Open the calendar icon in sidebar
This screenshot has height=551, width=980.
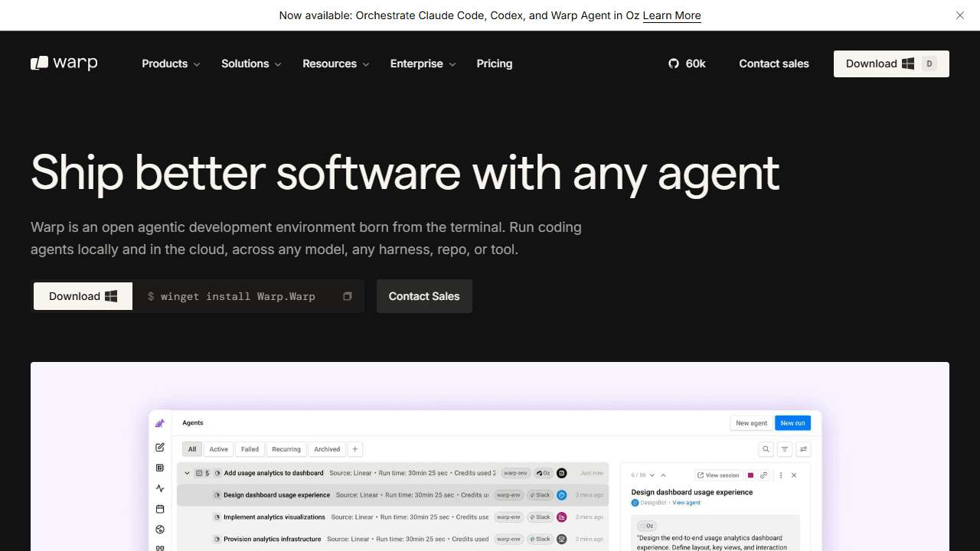click(x=160, y=509)
